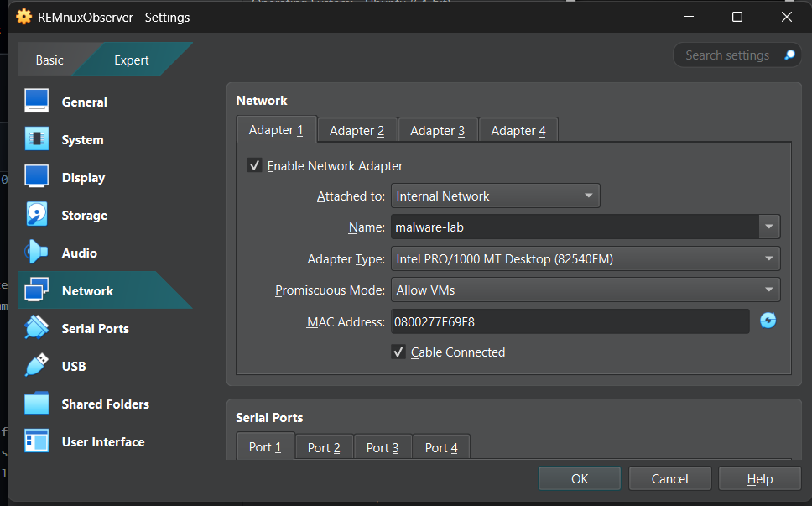
Task: Generate a new MAC address
Action: (768, 320)
